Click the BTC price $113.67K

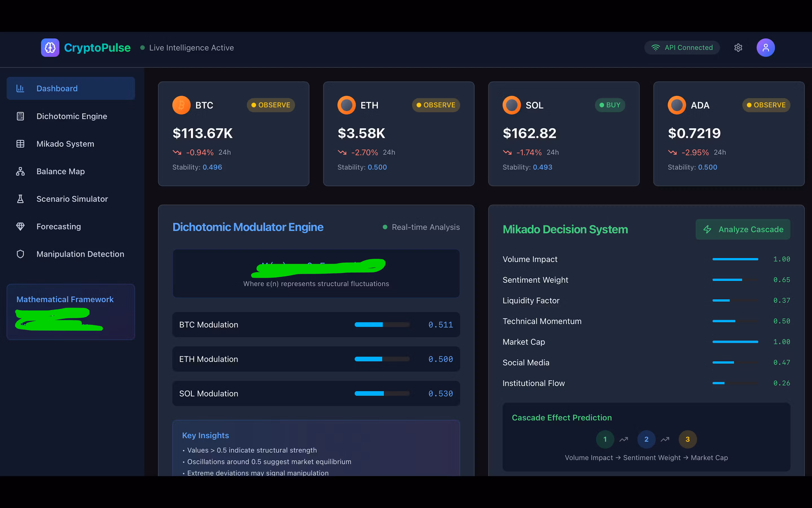tap(202, 133)
